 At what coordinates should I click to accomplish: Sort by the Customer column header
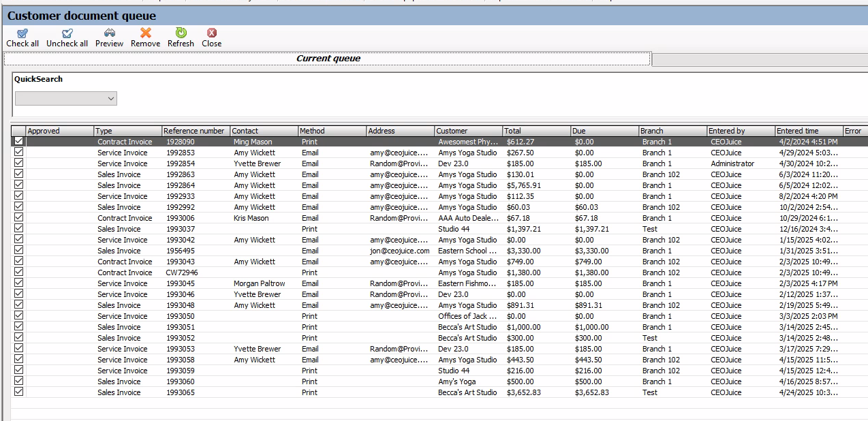[x=469, y=131]
